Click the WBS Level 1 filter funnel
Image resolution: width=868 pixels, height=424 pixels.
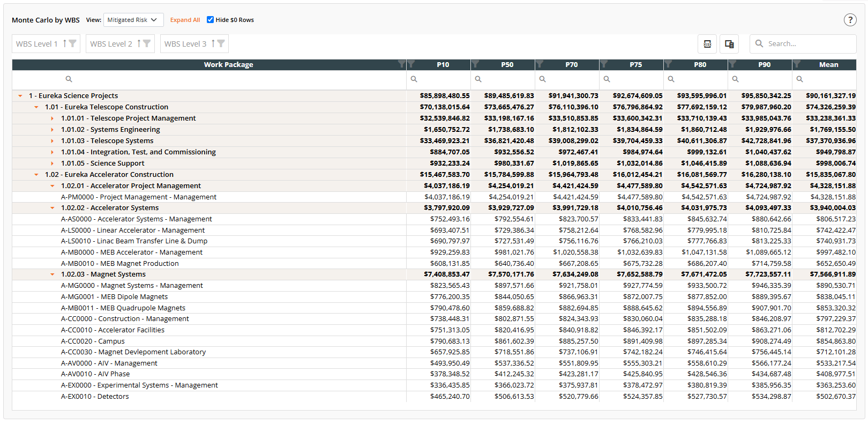pos(72,43)
